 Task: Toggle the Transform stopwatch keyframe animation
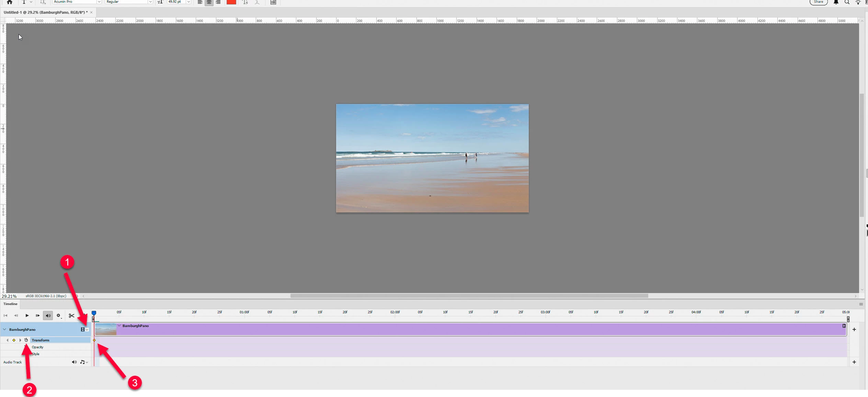point(26,340)
